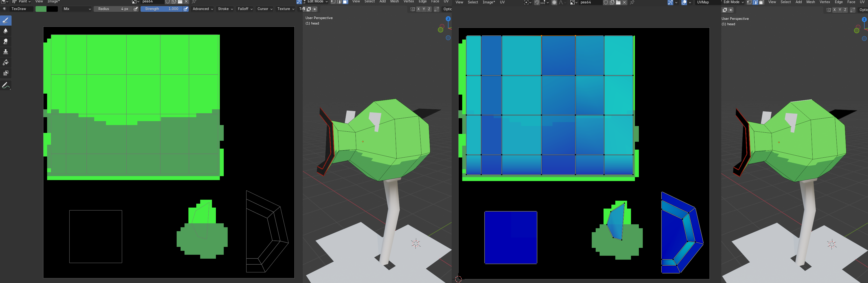Select the Draw brush tool
Viewport: 868px width, 283px height.
[x=5, y=20]
